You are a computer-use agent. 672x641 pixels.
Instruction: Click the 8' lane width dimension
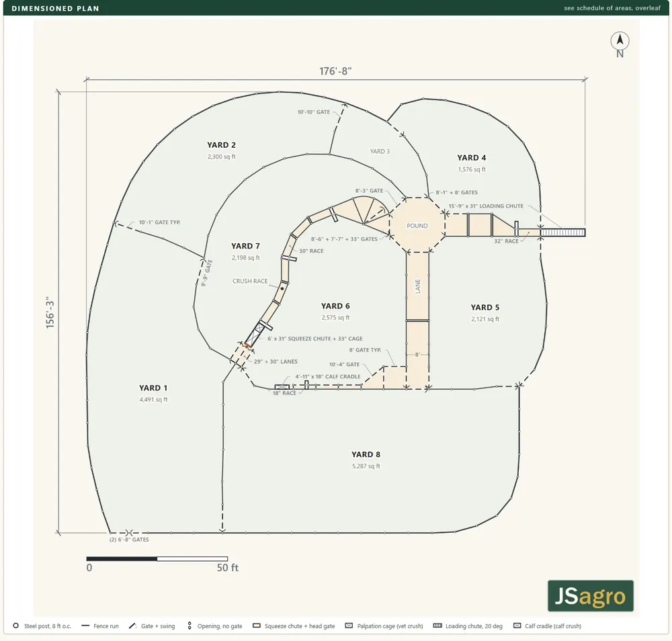417,354
